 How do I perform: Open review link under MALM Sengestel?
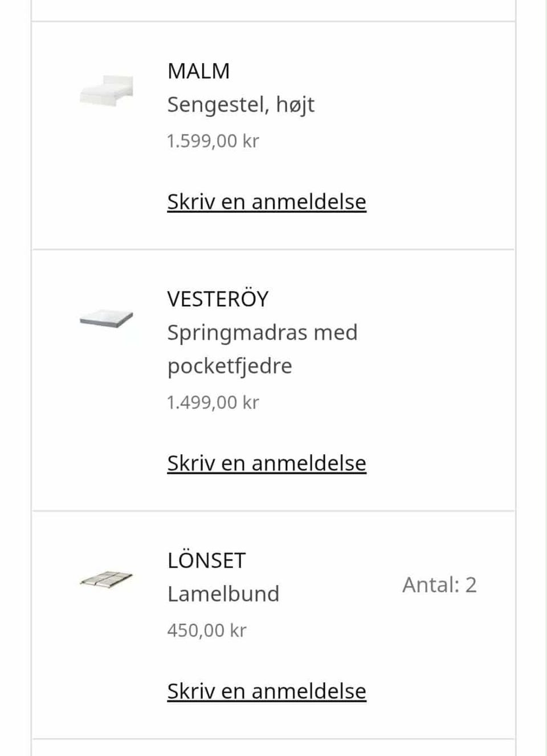(x=266, y=202)
